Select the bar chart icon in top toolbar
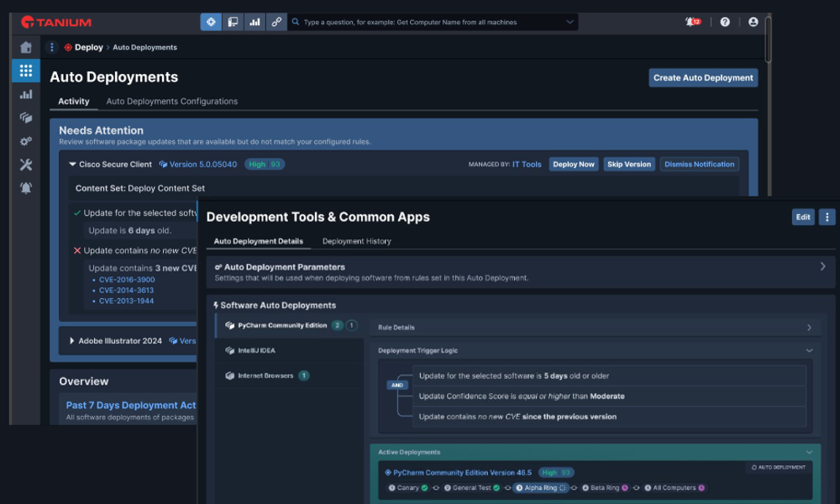This screenshot has width=840, height=504. pos(255,22)
